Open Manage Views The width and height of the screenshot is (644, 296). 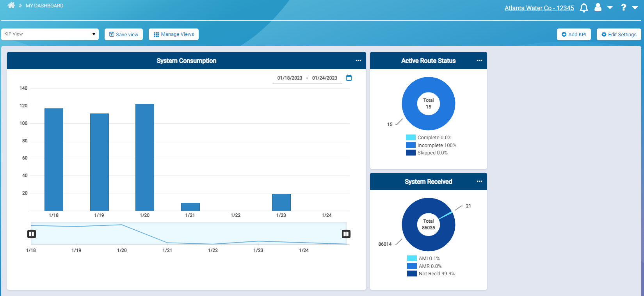click(174, 34)
